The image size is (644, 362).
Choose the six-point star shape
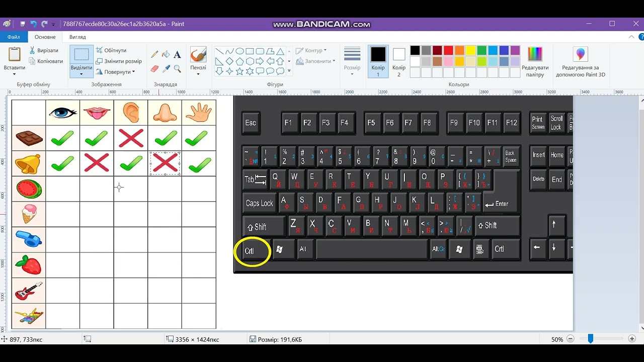tap(250, 71)
